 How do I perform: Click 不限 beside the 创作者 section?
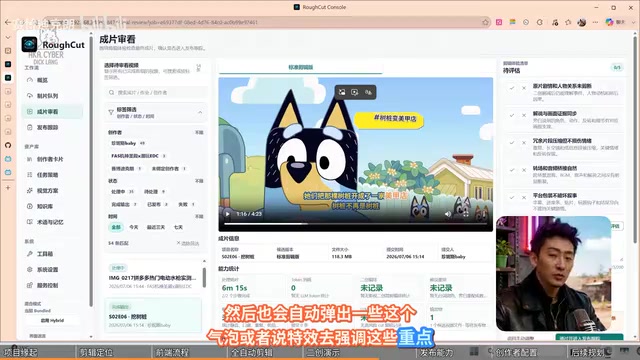coord(199,133)
